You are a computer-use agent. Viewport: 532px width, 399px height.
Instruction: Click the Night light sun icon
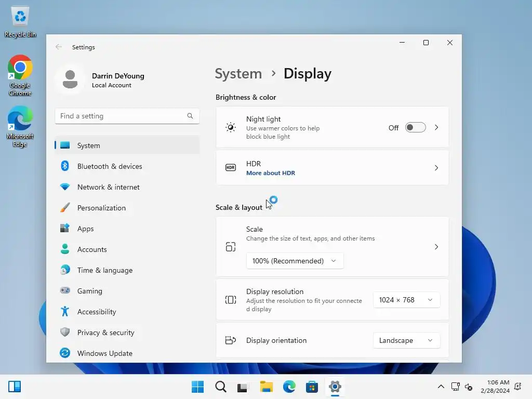pos(231,128)
